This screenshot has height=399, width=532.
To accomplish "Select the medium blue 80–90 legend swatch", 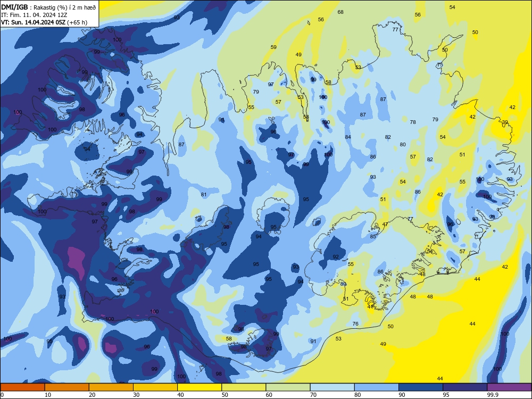I will [x=377, y=387].
